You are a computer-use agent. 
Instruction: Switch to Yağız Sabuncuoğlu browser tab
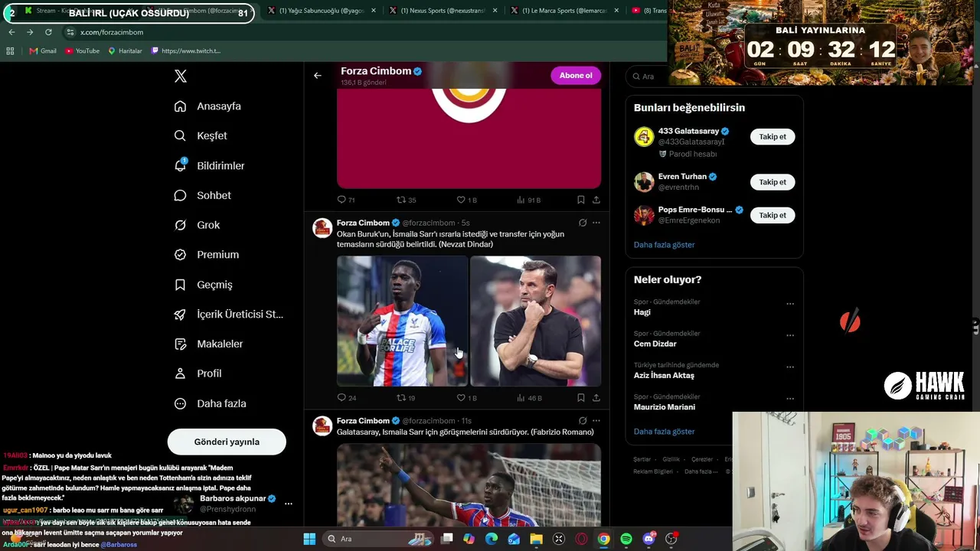coord(322,11)
